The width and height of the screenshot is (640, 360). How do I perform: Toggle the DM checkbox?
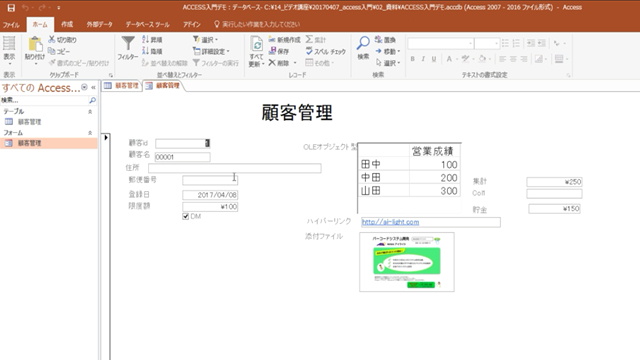point(186,216)
